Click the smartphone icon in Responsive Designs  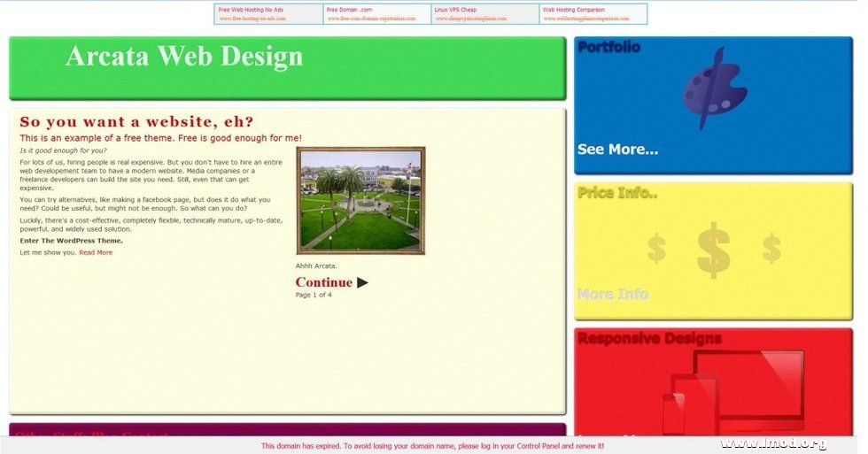pos(674,412)
